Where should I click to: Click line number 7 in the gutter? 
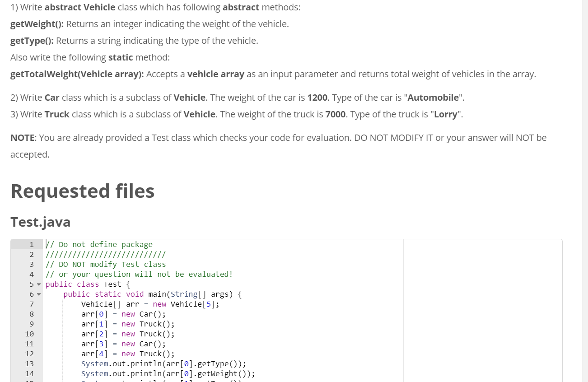point(31,304)
